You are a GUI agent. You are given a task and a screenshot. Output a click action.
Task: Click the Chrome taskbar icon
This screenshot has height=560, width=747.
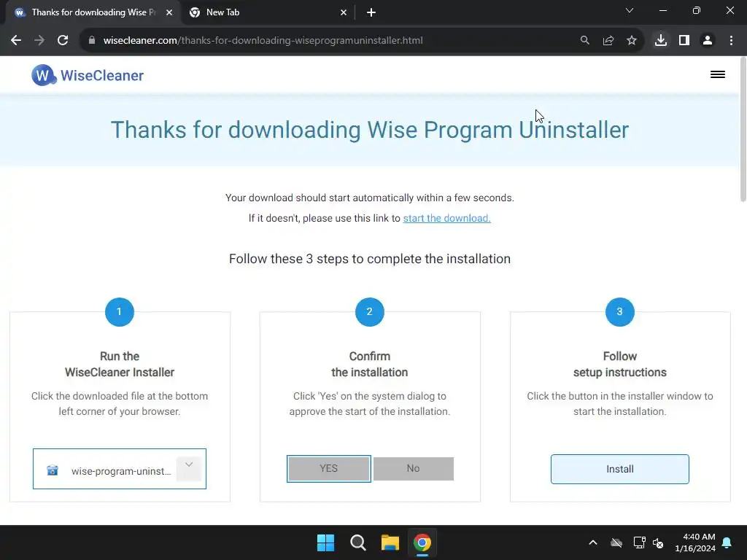pos(422,542)
